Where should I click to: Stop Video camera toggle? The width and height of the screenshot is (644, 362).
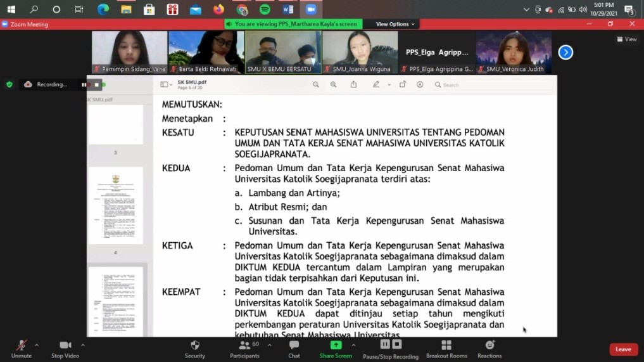coord(65,349)
